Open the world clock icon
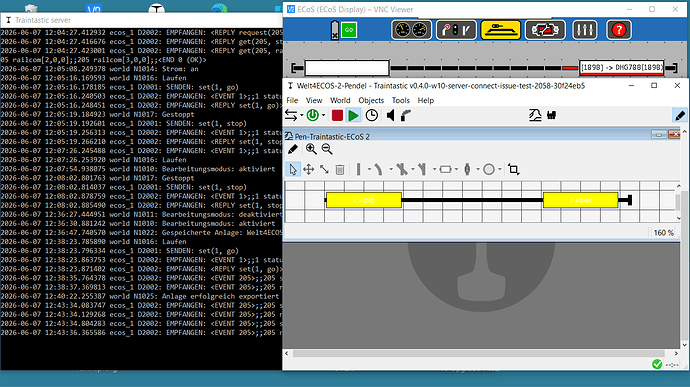The height and width of the screenshot is (387, 690). 371,115
